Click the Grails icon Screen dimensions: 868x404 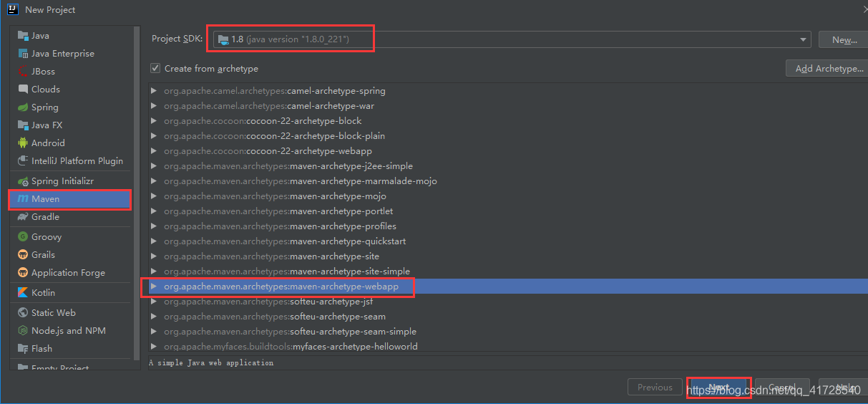[x=23, y=254]
